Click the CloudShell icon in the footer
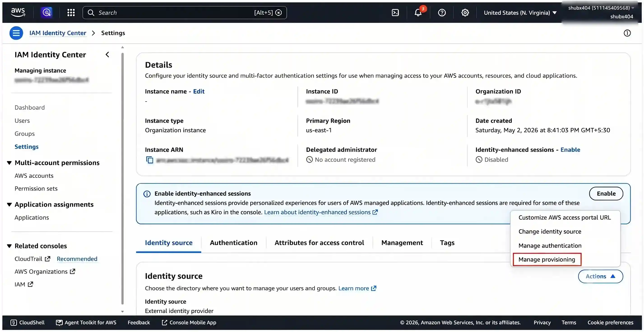The width and height of the screenshot is (644, 332). pyautogui.click(x=14, y=323)
